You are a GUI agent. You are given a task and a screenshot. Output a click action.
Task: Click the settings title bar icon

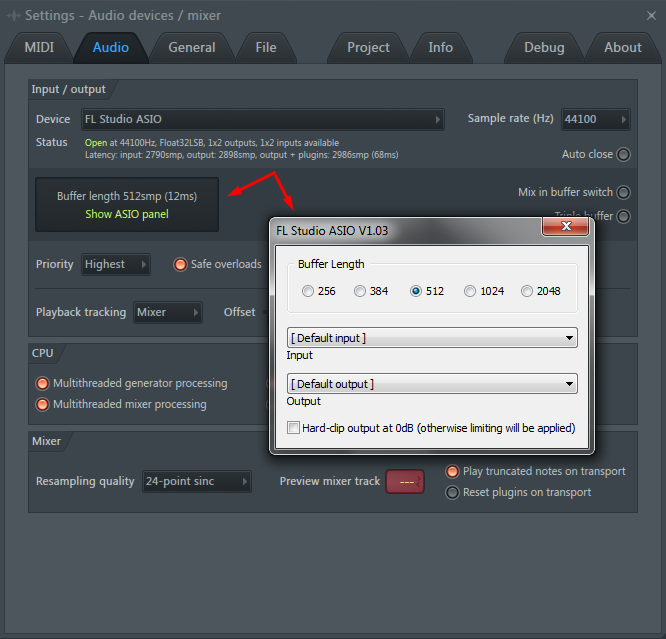tap(14, 16)
